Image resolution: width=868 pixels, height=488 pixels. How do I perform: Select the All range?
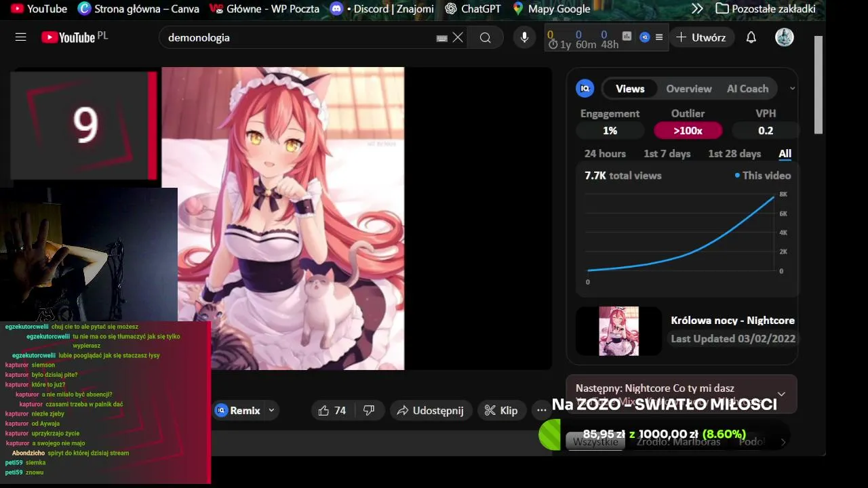(785, 154)
